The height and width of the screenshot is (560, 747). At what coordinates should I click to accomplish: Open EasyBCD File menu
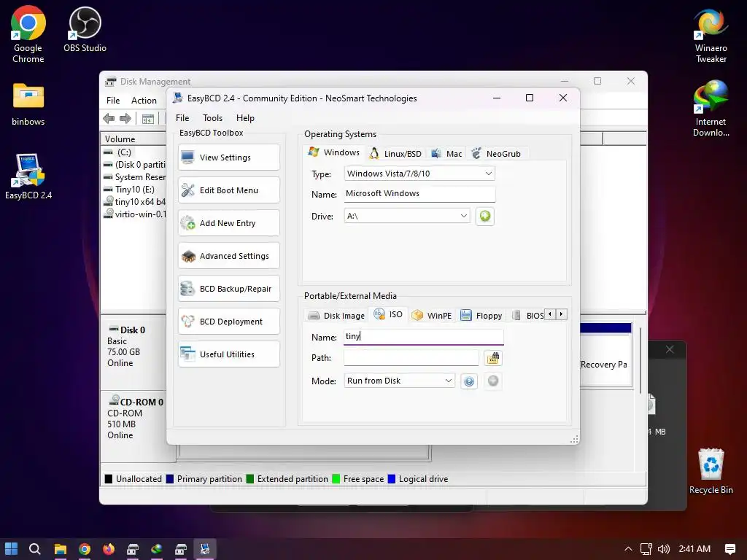pos(182,118)
